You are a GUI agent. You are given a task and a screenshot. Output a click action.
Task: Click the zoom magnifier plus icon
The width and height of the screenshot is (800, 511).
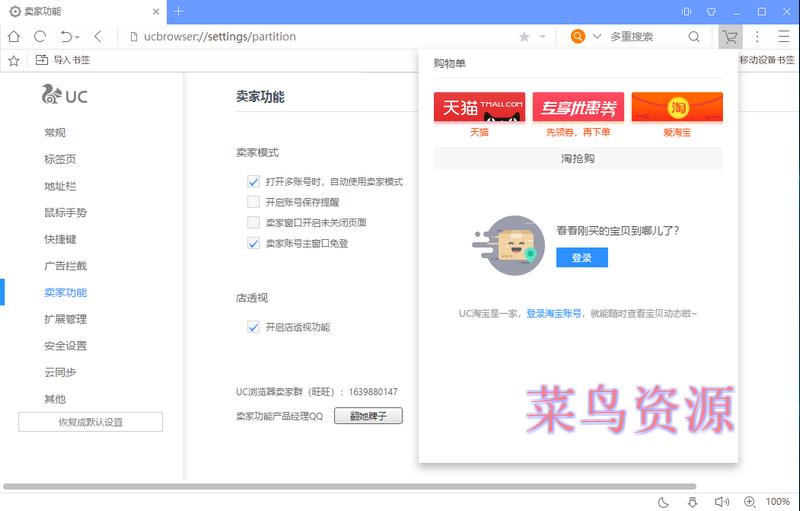749,502
